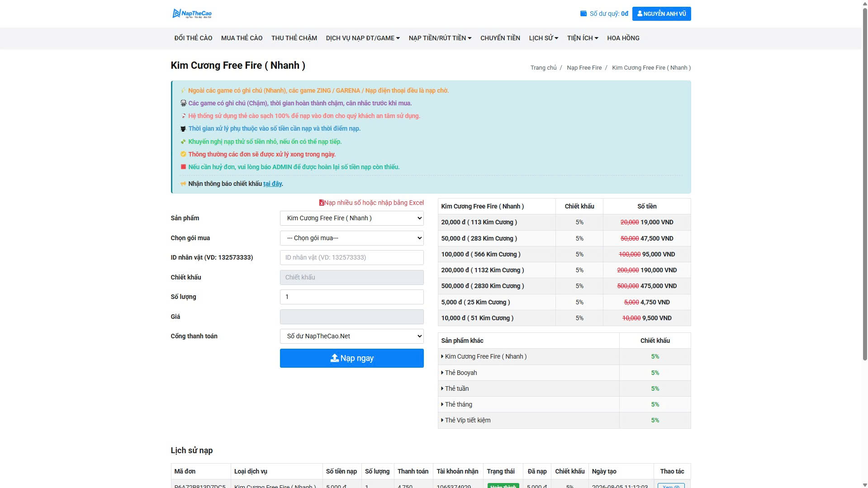The height and width of the screenshot is (488, 868).
Task: Expand TIỆN ÍCH menu
Action: (583, 38)
